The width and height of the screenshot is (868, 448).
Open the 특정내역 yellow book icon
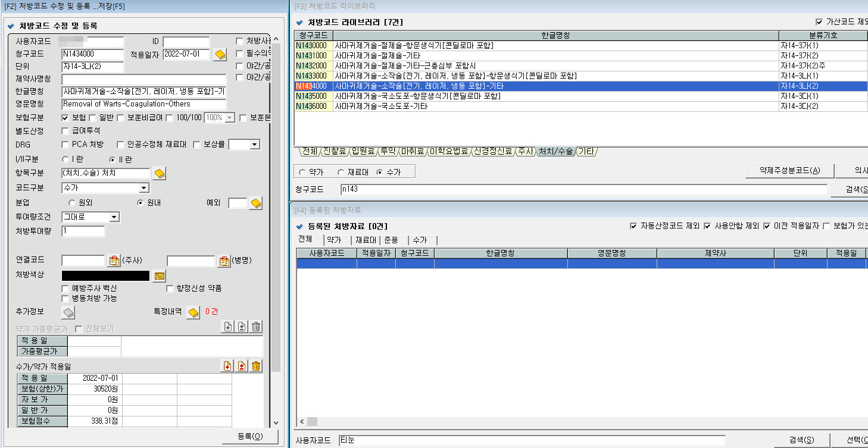193,312
